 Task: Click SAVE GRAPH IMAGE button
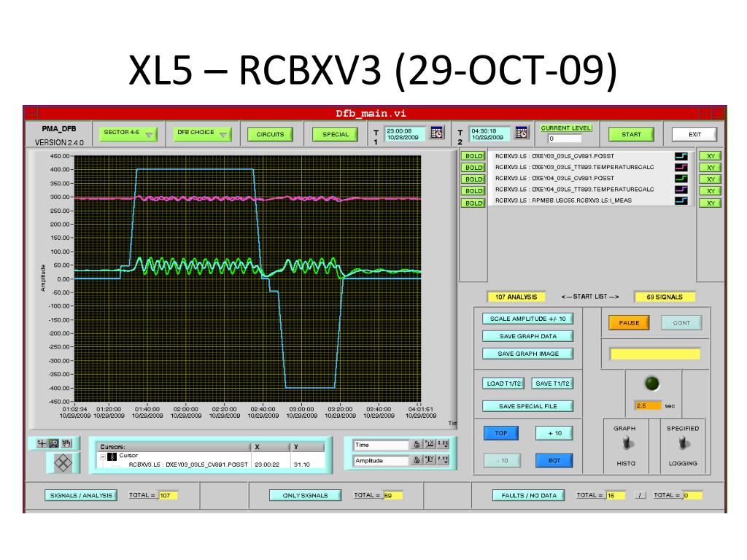click(528, 354)
